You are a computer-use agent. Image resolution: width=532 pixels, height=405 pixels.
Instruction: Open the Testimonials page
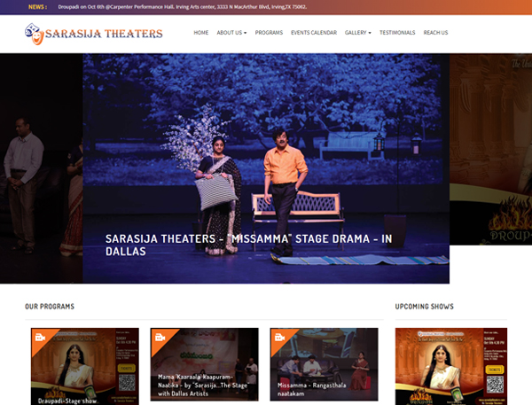pyautogui.click(x=397, y=33)
